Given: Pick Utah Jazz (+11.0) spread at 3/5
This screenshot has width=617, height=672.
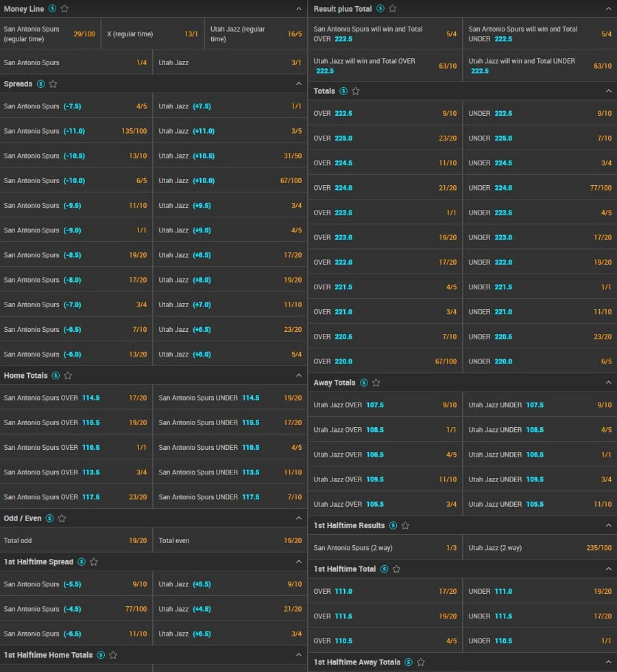Looking at the screenshot, I should click(x=230, y=131).
